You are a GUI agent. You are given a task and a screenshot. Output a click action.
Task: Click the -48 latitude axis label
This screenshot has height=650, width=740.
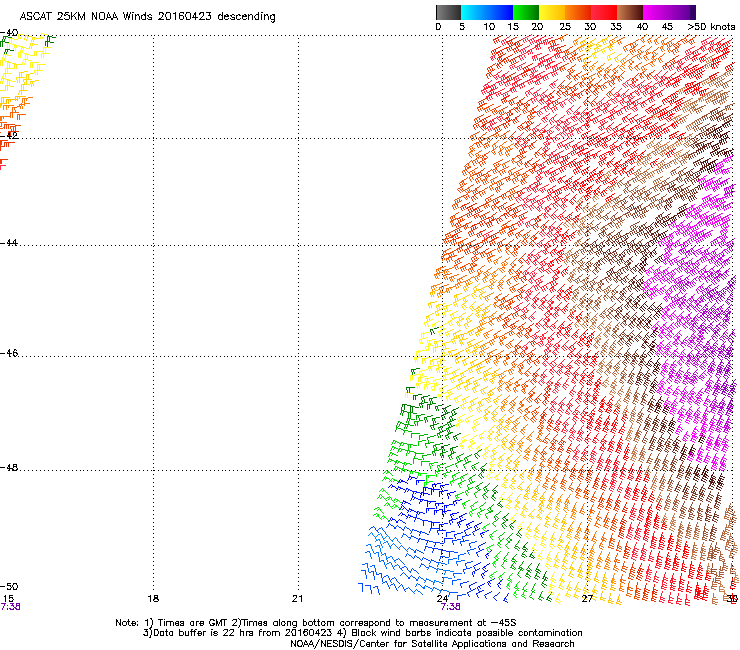(x=9, y=467)
